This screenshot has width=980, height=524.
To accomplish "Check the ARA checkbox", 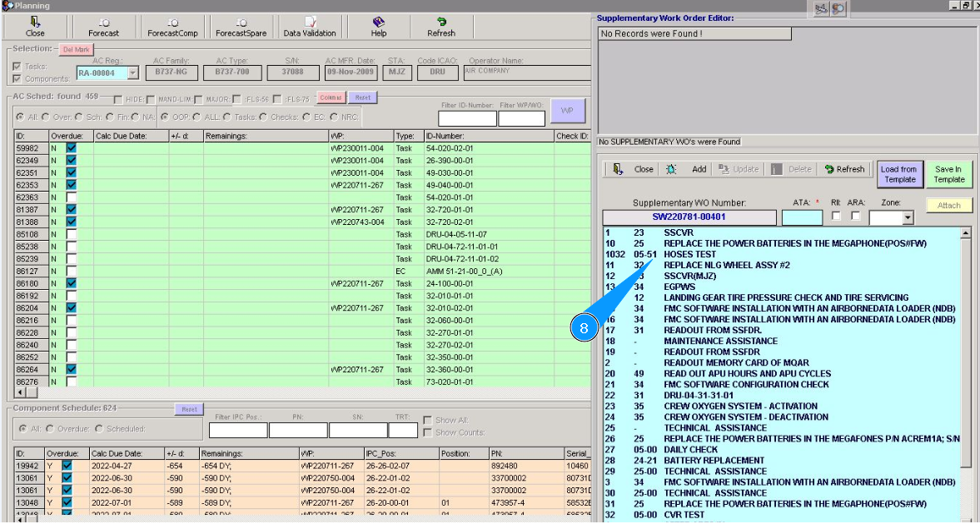I will pyautogui.click(x=856, y=217).
